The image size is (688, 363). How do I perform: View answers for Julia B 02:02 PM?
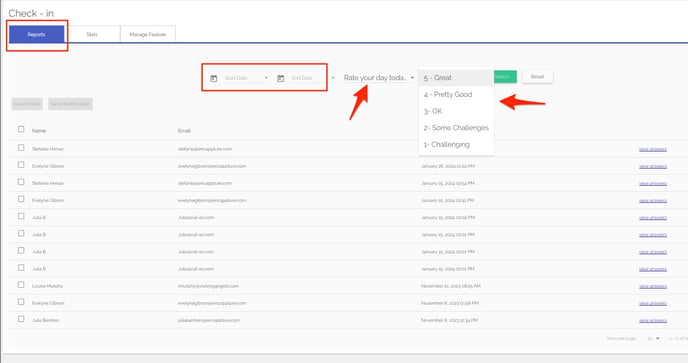pos(652,218)
